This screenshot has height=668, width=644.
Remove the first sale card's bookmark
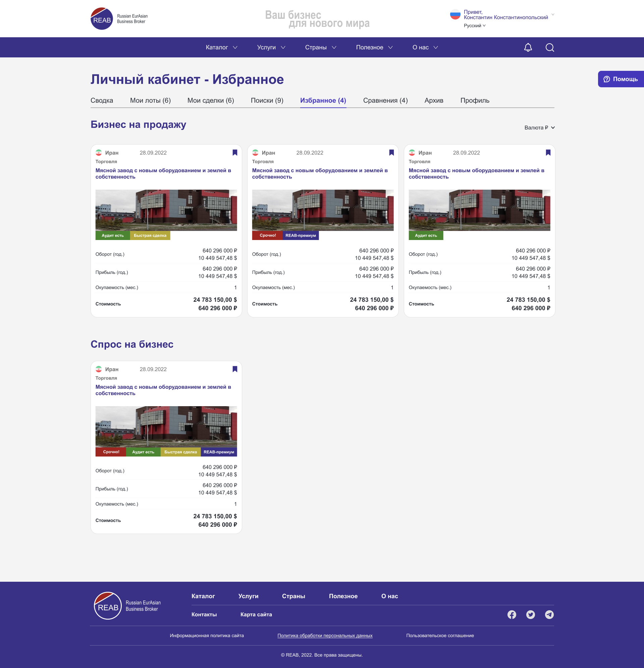pos(235,153)
